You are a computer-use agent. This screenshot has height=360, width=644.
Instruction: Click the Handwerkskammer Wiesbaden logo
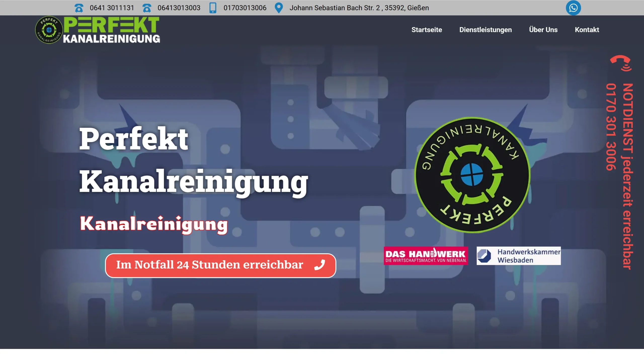point(518,256)
